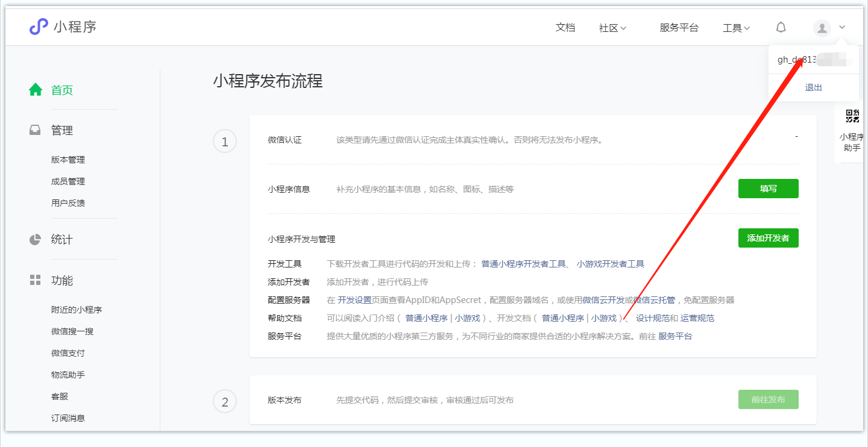Open the 设计规范 link
This screenshot has width=868, height=447.
click(x=653, y=318)
